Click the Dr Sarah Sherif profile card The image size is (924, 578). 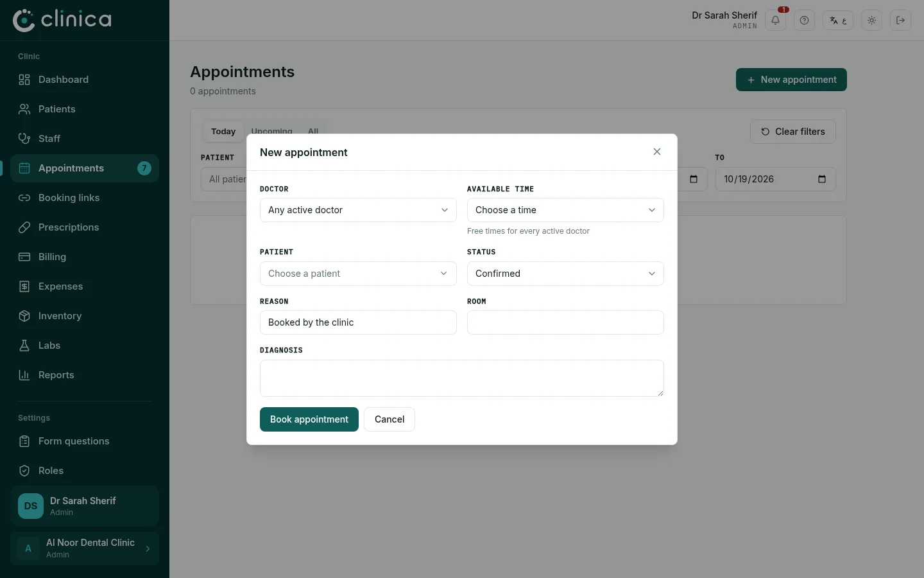[85, 506]
